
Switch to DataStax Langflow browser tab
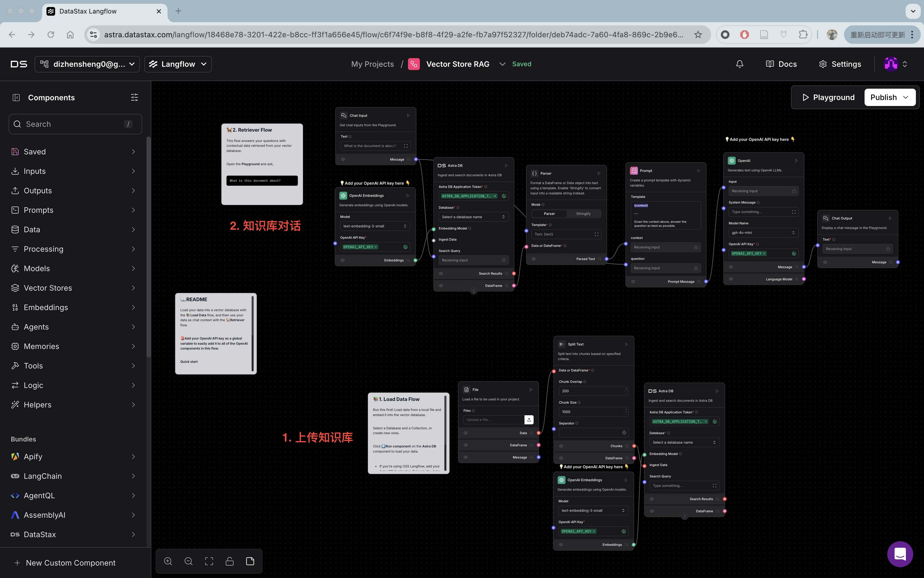(104, 11)
